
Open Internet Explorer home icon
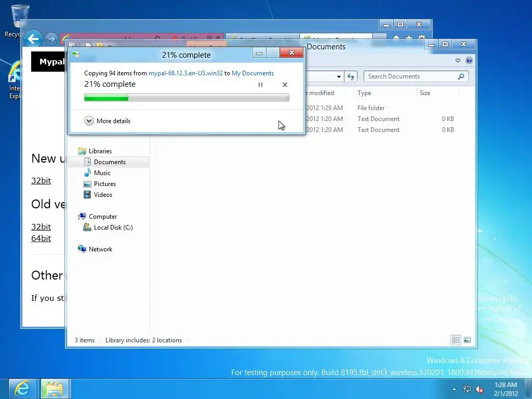coord(396,38)
